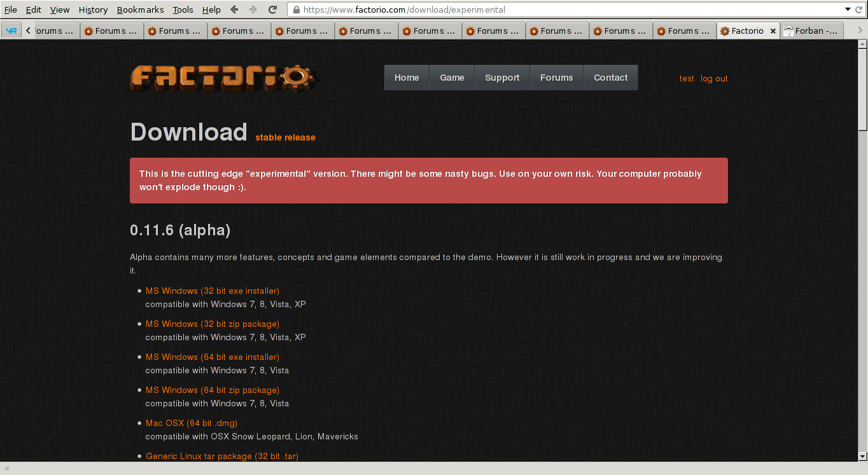Open the File menu
This screenshot has width=868, height=475.
[x=11, y=10]
